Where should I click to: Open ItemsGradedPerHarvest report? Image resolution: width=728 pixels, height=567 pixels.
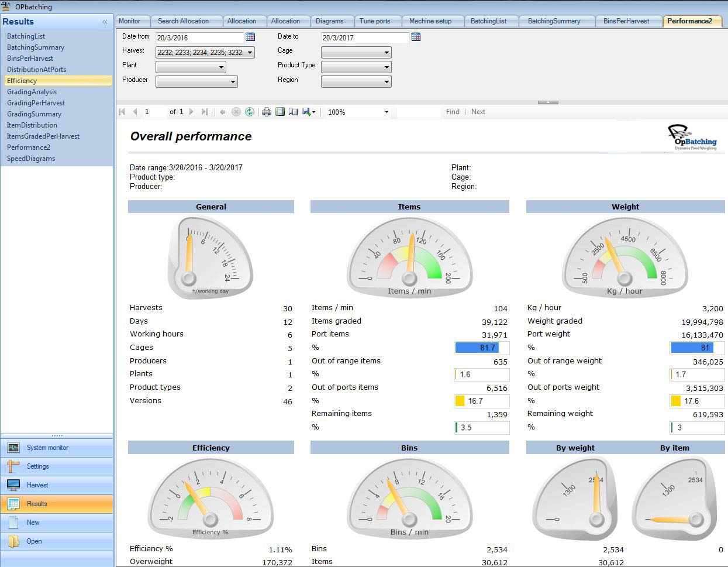pyautogui.click(x=43, y=136)
